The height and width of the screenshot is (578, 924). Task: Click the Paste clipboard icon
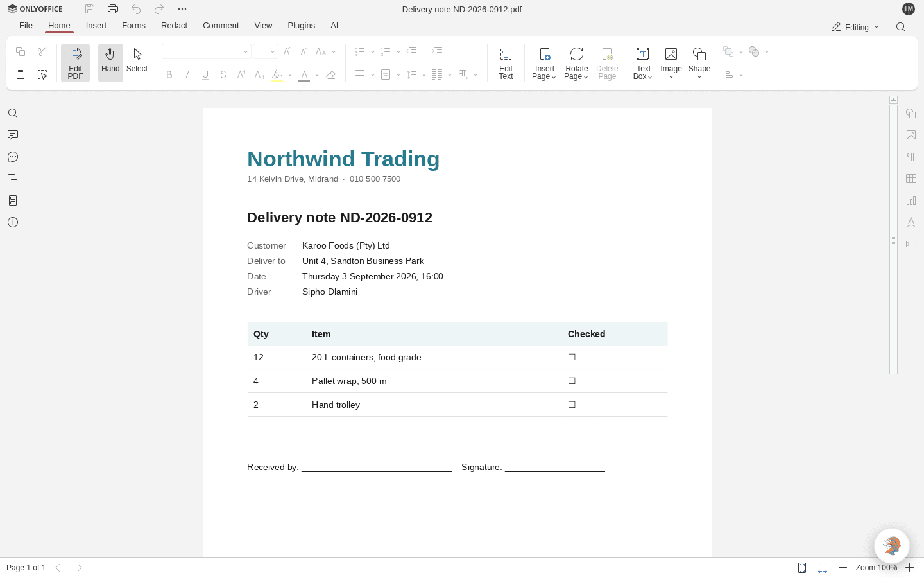[x=21, y=74]
